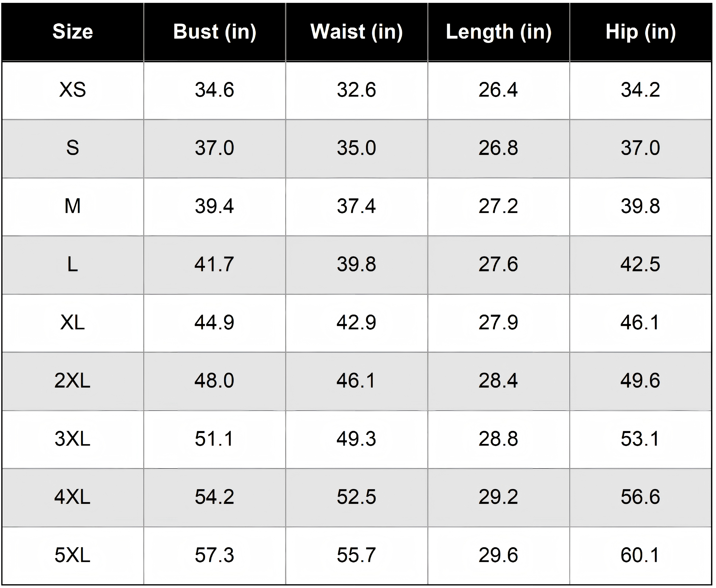Image resolution: width=716 pixels, height=588 pixels.
Task: Click the length value 28.8 for 3XL
Action: point(498,439)
